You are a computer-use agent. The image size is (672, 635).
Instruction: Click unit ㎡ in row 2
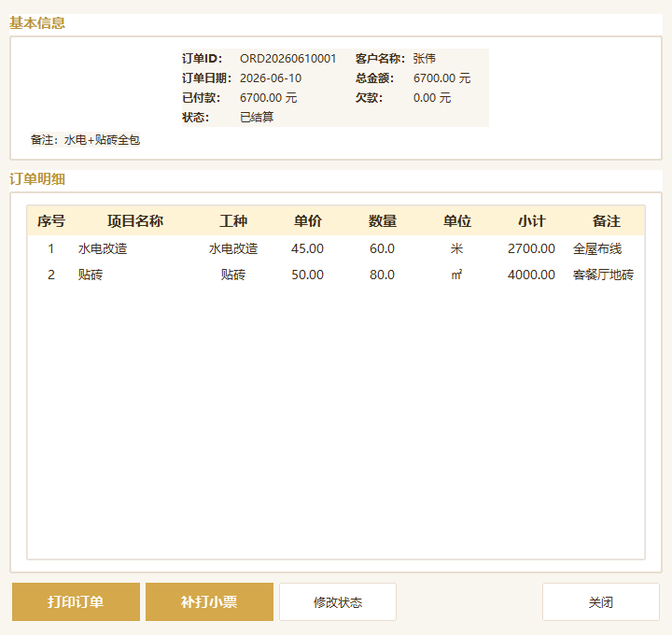point(456,275)
